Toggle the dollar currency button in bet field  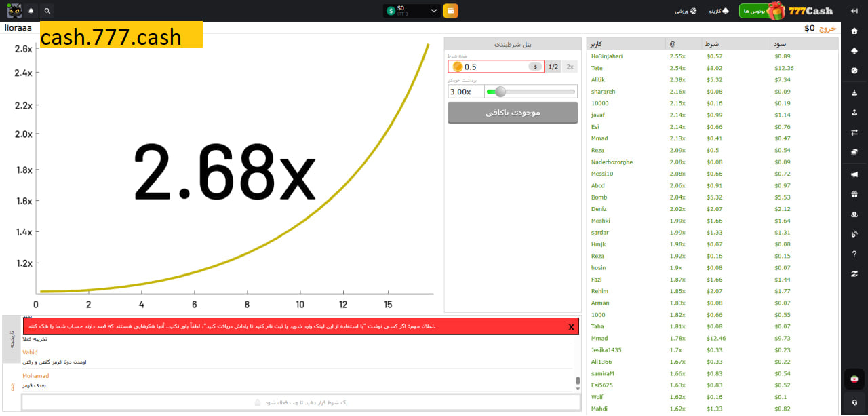[535, 67]
